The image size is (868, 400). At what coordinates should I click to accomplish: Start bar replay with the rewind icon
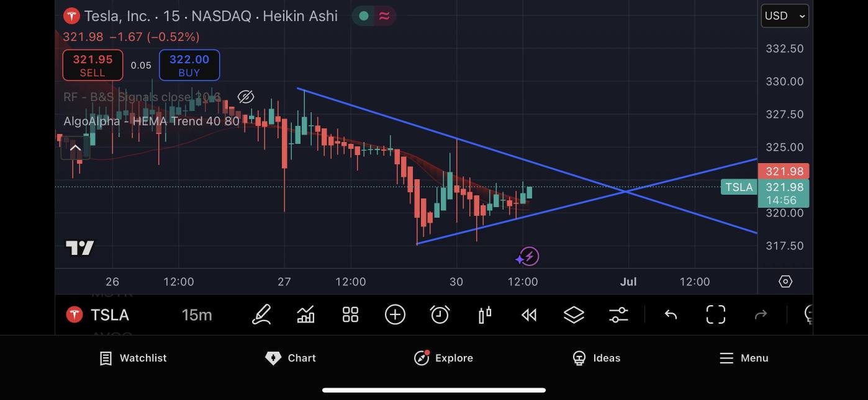tap(529, 315)
